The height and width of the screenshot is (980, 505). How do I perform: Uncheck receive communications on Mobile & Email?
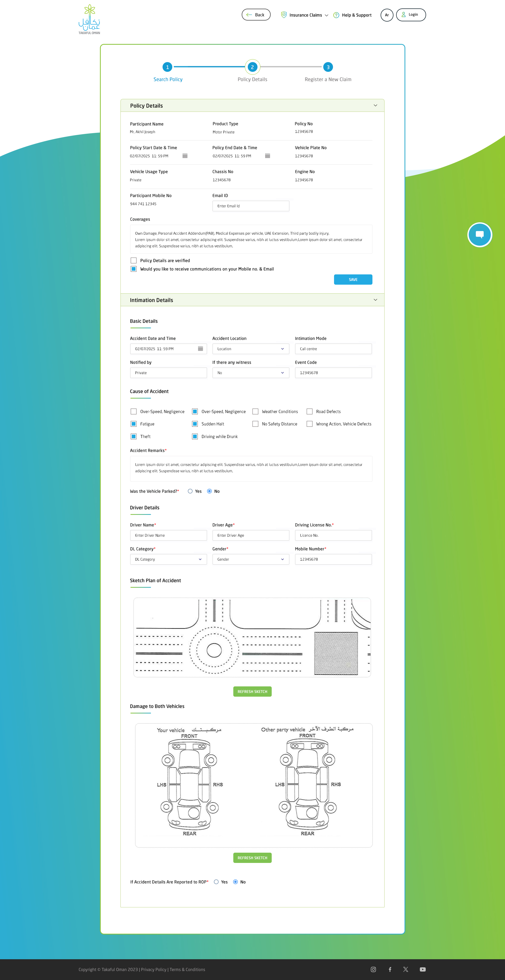pyautogui.click(x=133, y=269)
